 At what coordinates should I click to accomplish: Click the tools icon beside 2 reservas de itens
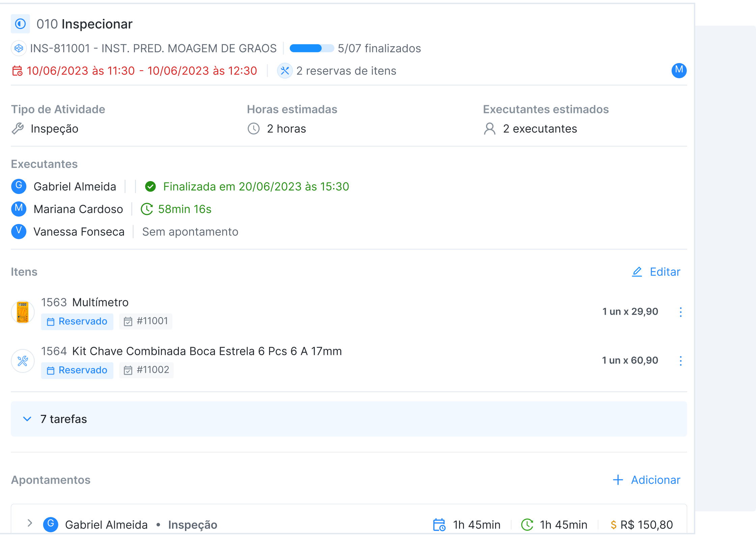[x=285, y=71]
